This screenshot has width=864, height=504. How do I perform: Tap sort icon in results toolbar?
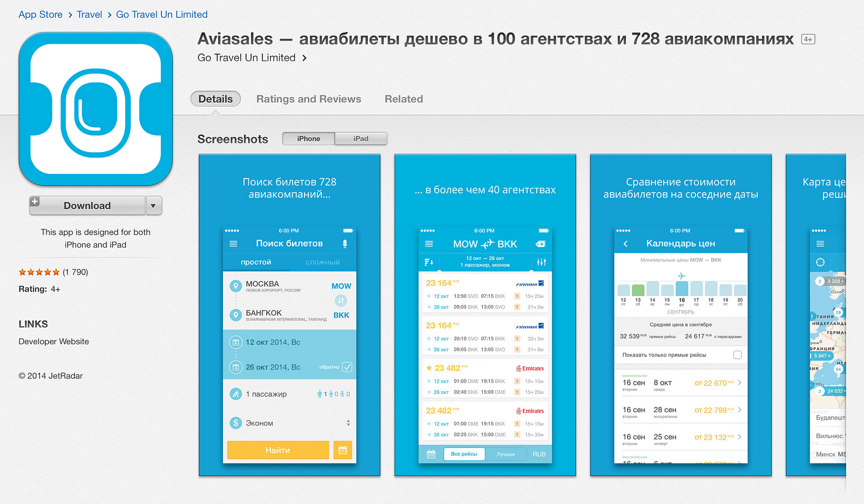(x=429, y=262)
